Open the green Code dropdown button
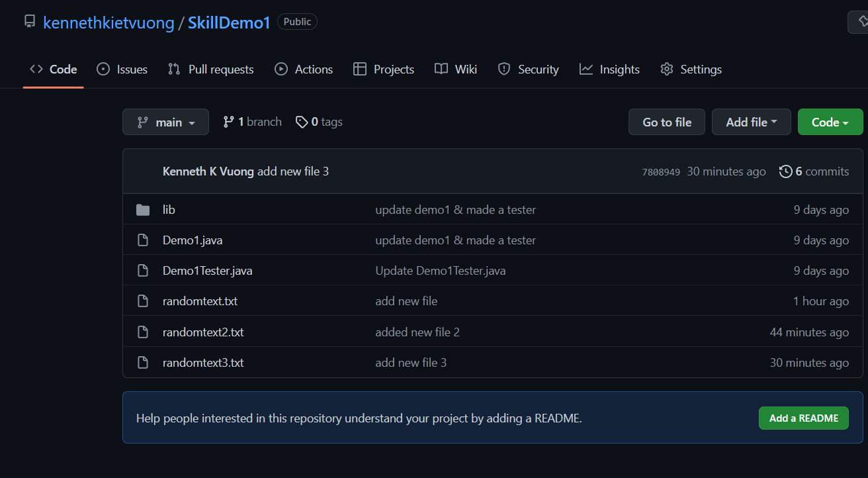Screen dimensions: 868x478 point(830,122)
